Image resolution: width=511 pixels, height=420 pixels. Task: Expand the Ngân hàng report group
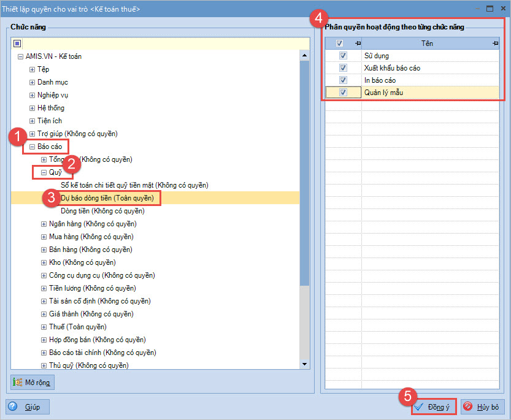tap(44, 224)
